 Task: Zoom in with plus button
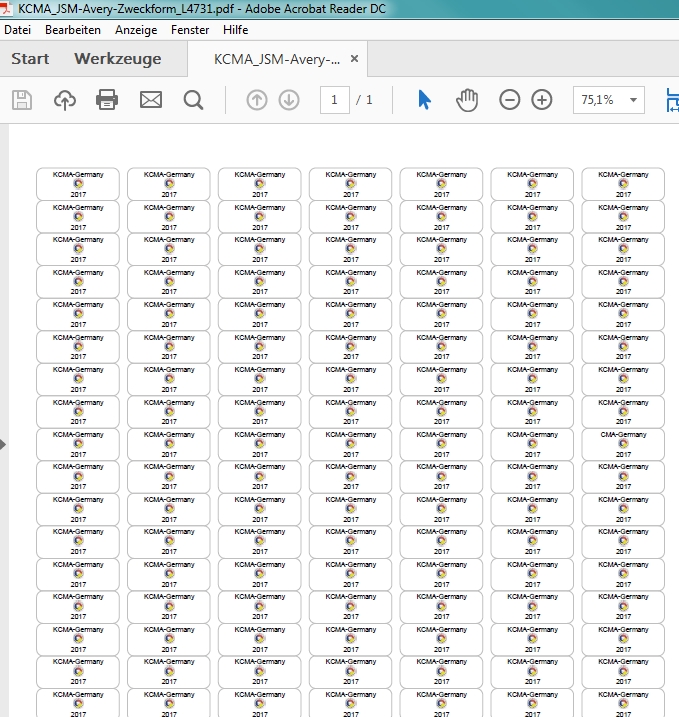pyautogui.click(x=542, y=100)
